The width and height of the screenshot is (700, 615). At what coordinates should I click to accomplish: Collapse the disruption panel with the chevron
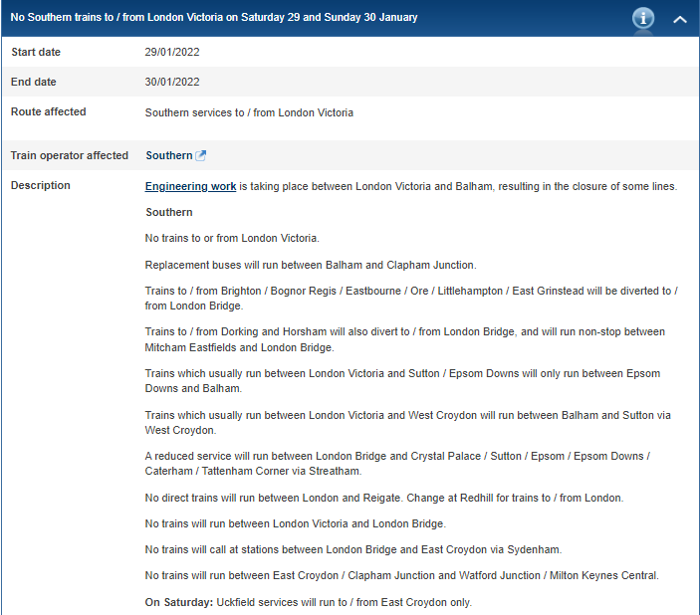[x=680, y=18]
